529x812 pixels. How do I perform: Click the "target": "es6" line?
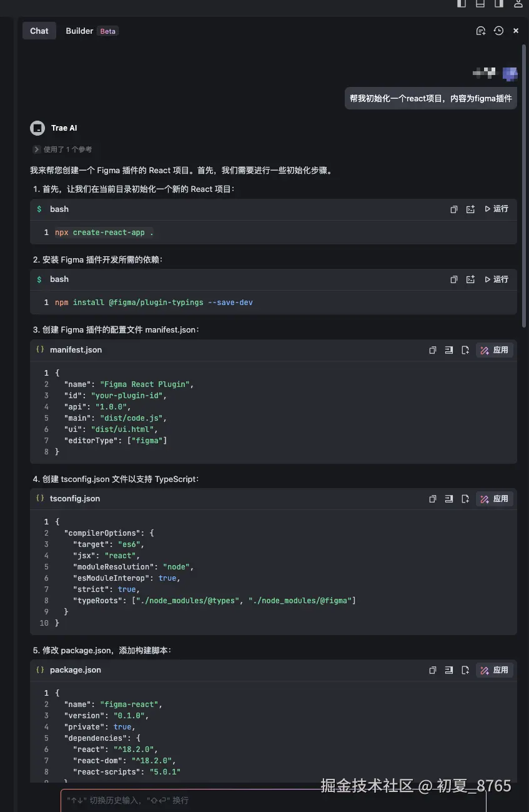pyautogui.click(x=109, y=544)
